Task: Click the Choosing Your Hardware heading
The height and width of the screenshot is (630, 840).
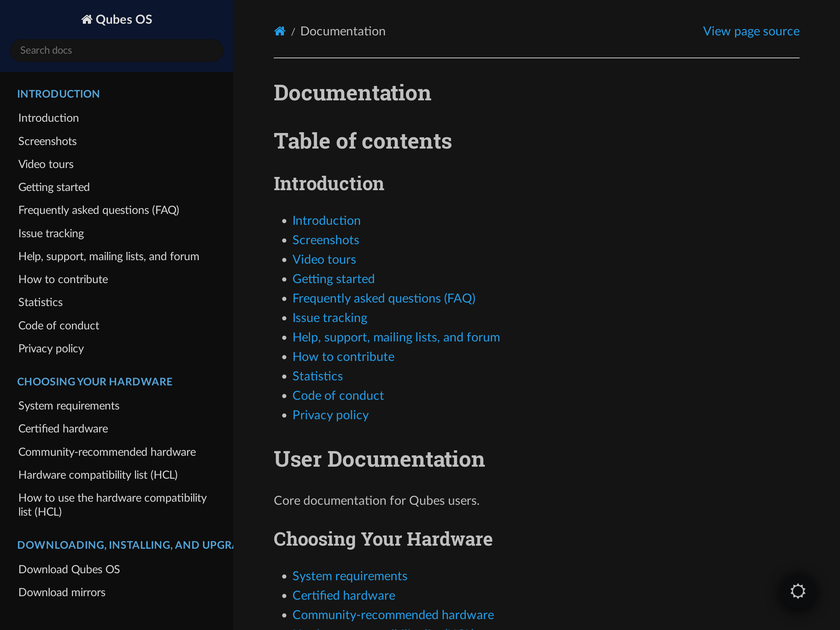Action: 383,539
